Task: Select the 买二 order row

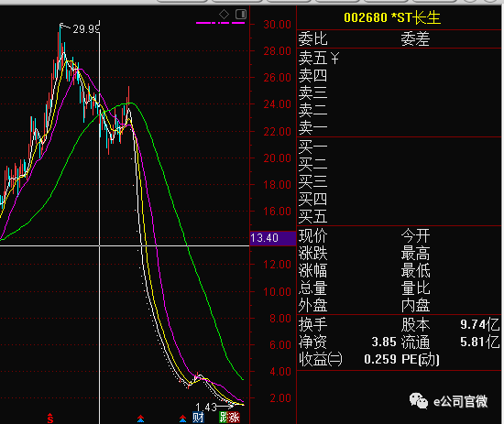Action: (399, 165)
